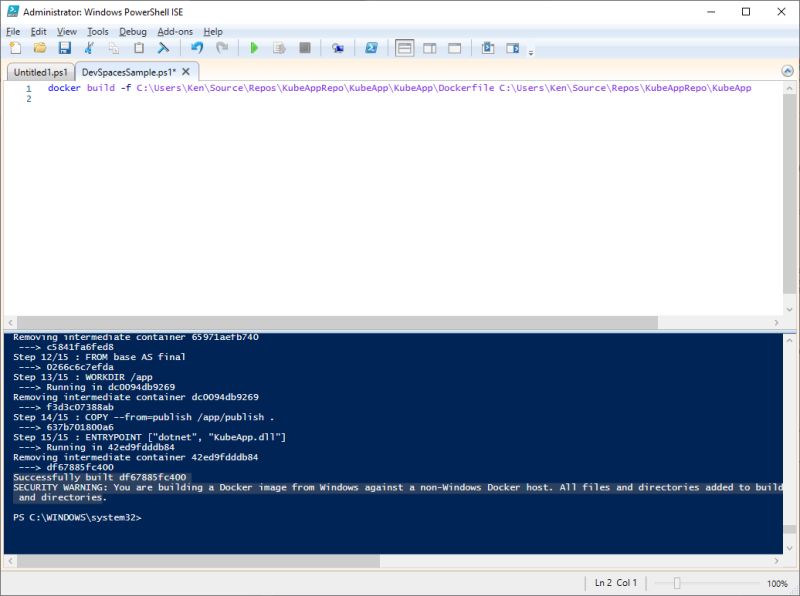
Task: Start PowerShell.exe in separate window icon
Action: [371, 48]
